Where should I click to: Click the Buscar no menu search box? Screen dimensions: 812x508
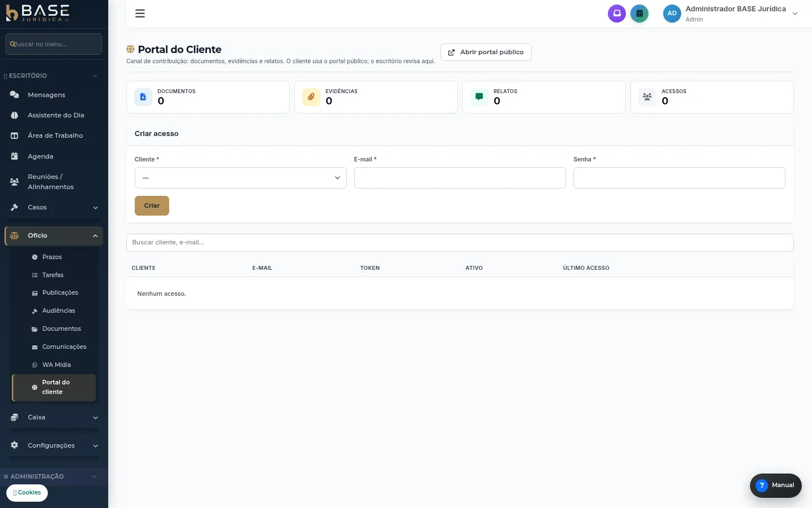[54, 44]
